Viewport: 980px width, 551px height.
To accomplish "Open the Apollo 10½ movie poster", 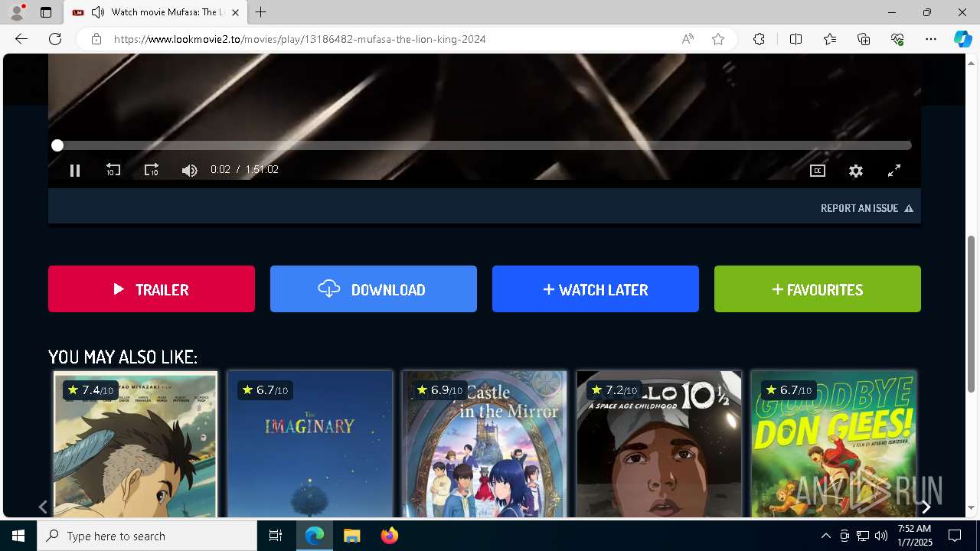I will (x=659, y=445).
